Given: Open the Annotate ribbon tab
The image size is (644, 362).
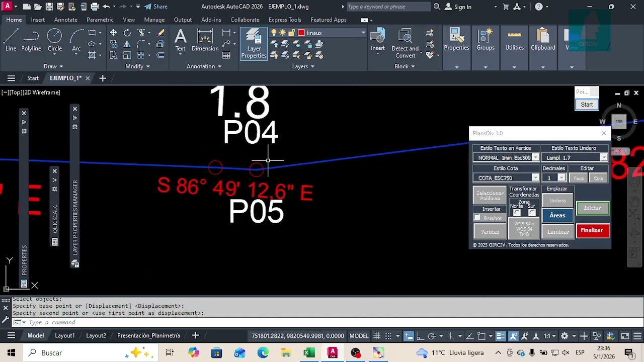Looking at the screenshot, I should [x=66, y=20].
